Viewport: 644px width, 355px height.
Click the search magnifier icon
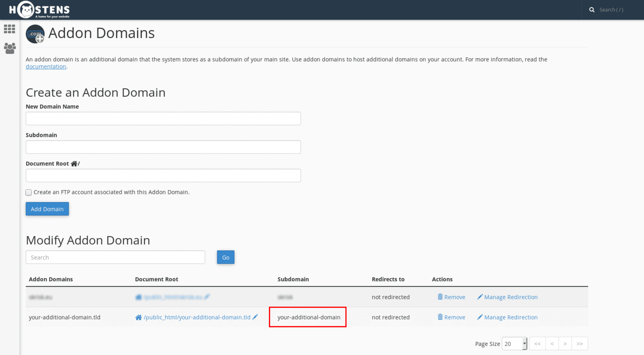592,10
